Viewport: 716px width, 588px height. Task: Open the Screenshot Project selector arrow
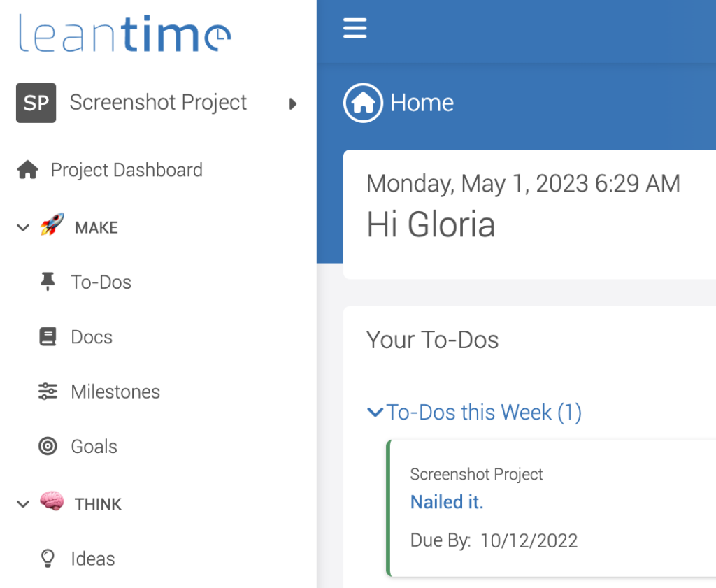coord(293,103)
